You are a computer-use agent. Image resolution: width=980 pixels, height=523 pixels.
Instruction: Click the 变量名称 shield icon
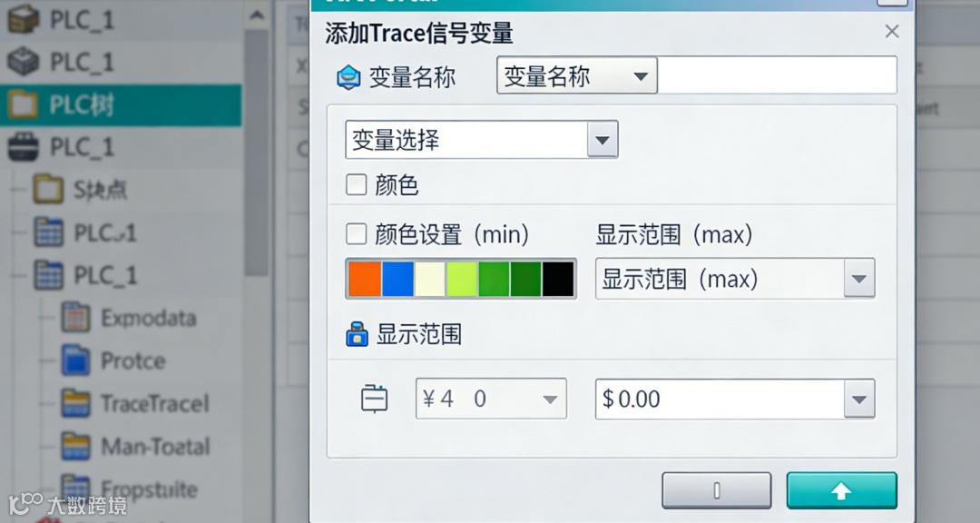(x=348, y=77)
